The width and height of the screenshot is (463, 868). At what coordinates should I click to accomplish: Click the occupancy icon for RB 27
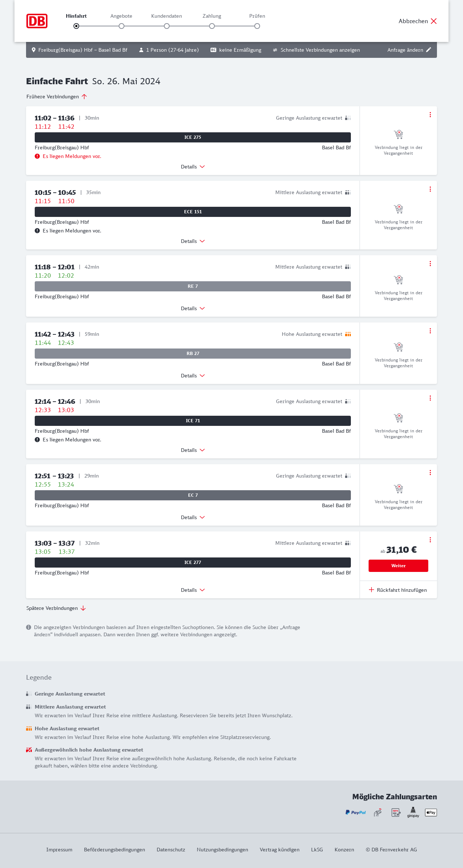pos(348,334)
